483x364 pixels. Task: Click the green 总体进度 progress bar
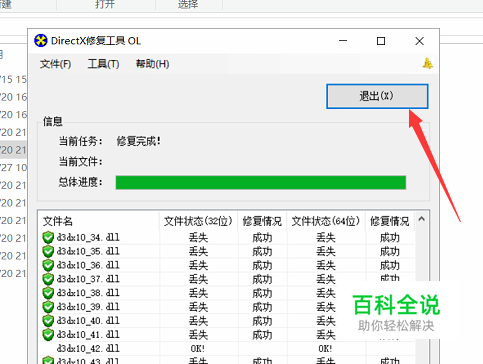[261, 183]
